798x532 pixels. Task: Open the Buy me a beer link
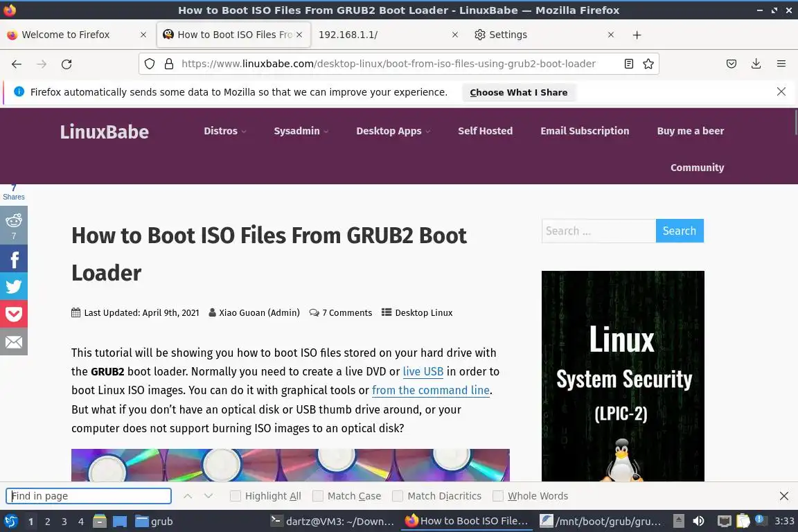coord(690,131)
